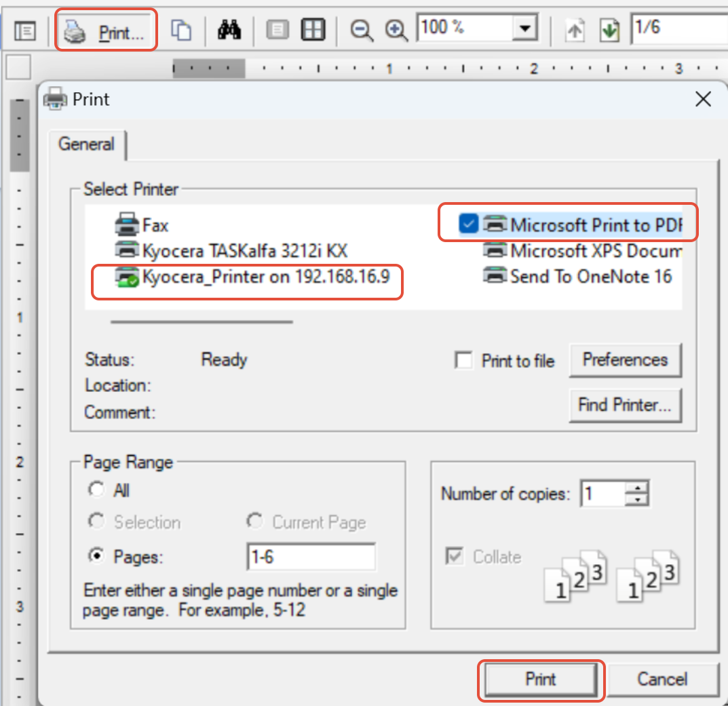Toggle checkbox beside Microsoft Print to PDF
728x706 pixels.
click(468, 224)
